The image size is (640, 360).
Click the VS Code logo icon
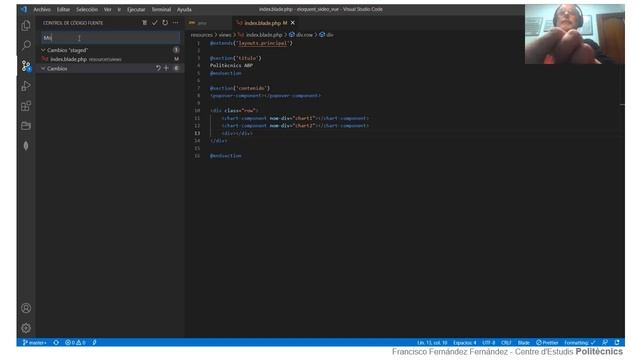click(x=24, y=9)
